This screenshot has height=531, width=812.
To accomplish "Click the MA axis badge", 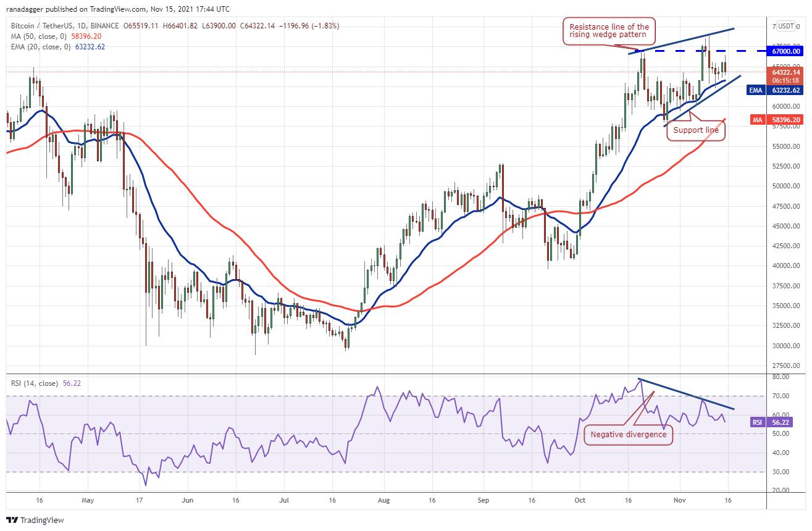I will coord(758,120).
